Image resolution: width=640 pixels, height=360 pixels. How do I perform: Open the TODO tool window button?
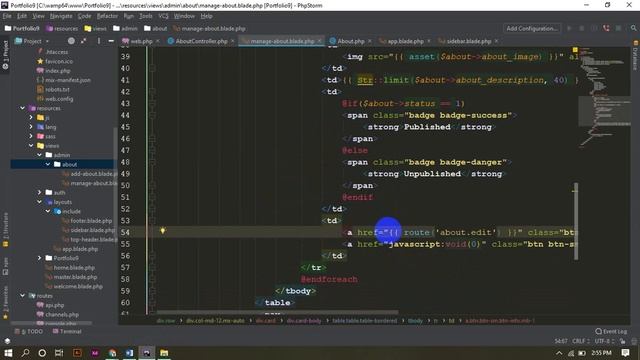pos(28,331)
